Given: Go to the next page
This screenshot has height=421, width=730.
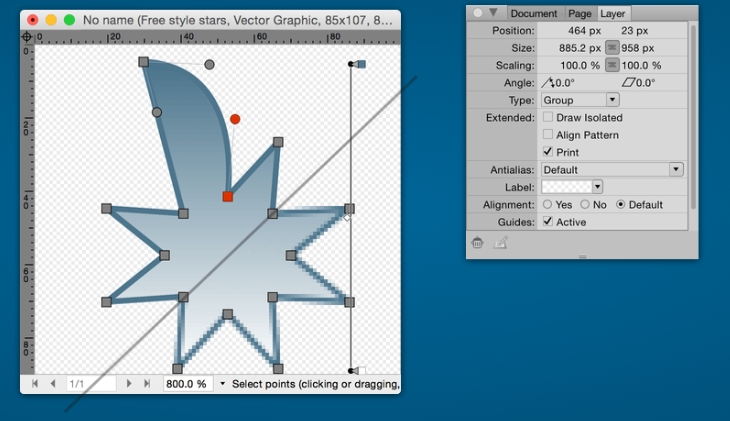Looking at the screenshot, I should click(x=128, y=383).
